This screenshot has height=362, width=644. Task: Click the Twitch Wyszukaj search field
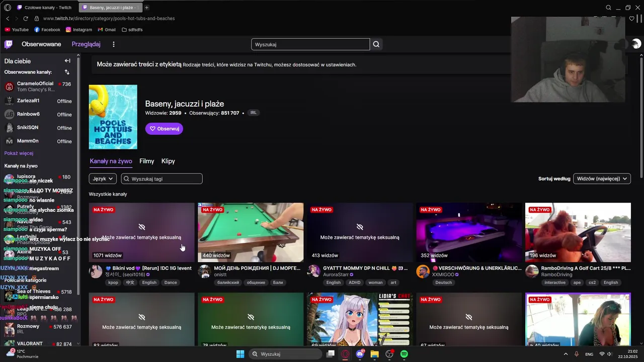tap(310, 44)
